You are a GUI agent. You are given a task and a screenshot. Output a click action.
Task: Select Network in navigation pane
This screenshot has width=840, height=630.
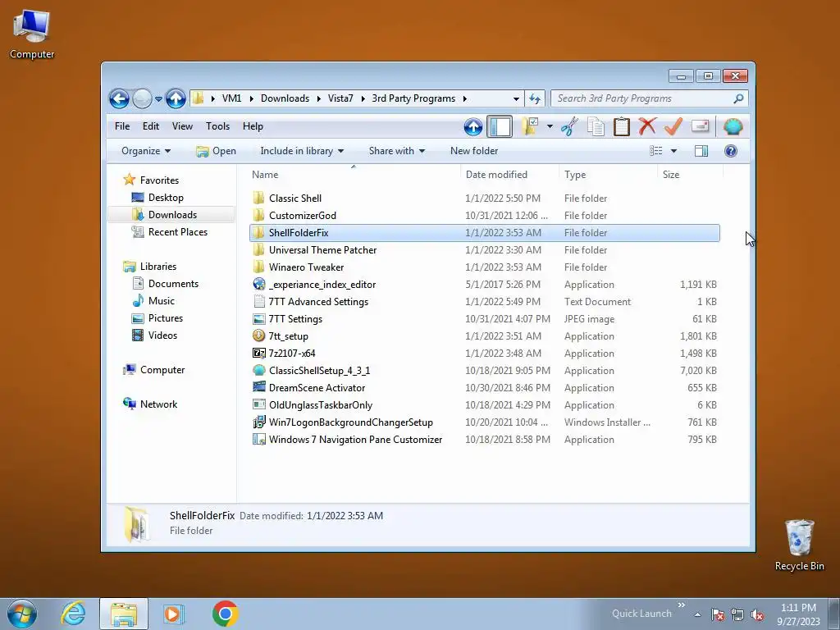(158, 404)
